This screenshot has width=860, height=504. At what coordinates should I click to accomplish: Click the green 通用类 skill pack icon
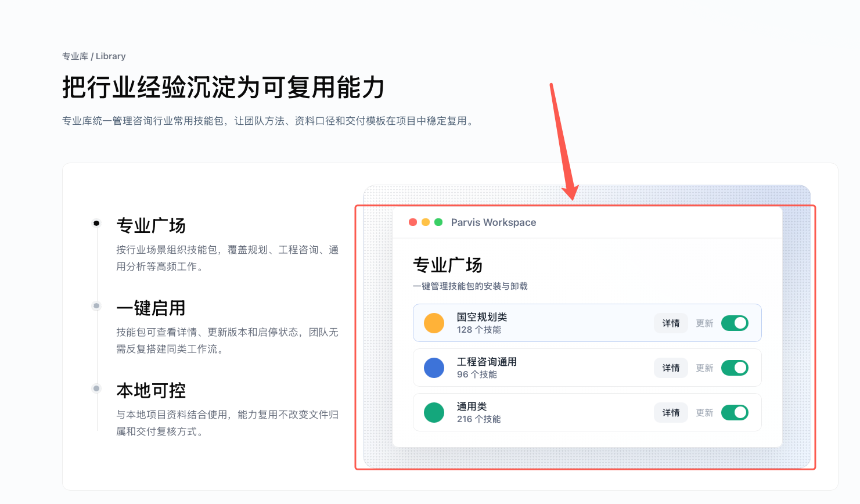pyautogui.click(x=434, y=412)
